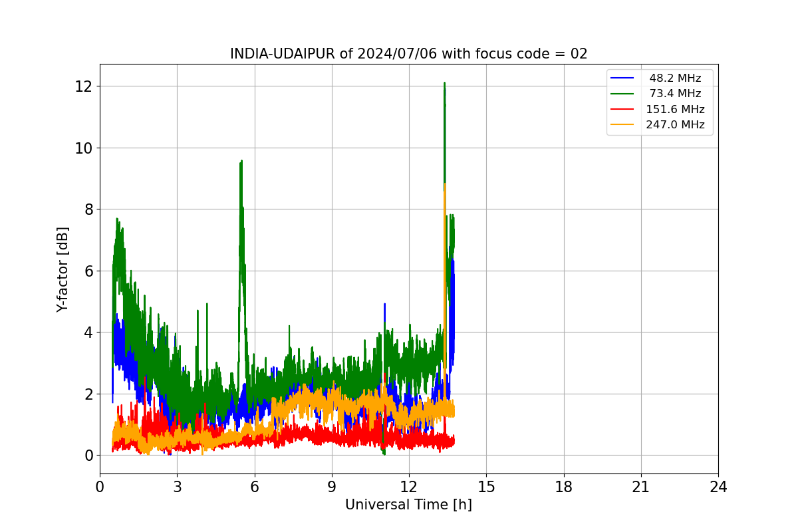Screen dimensions: 798x532
Task: Click the x-axis tick label 21
Action: (640, 487)
